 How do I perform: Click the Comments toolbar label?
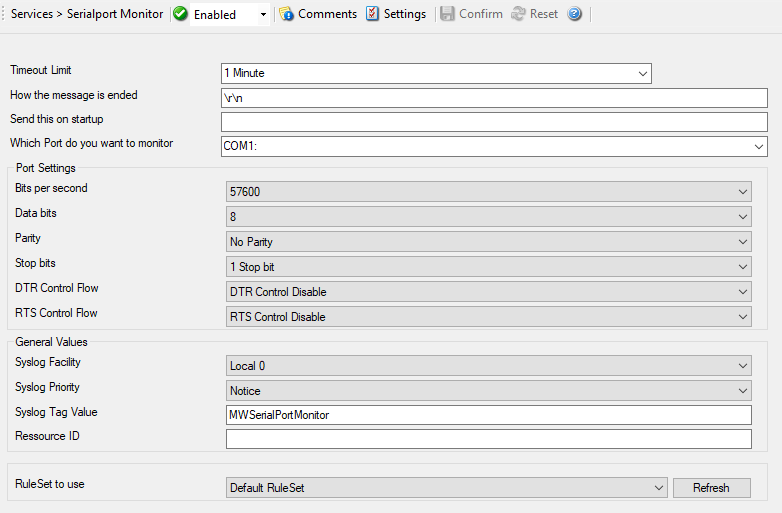click(x=327, y=14)
